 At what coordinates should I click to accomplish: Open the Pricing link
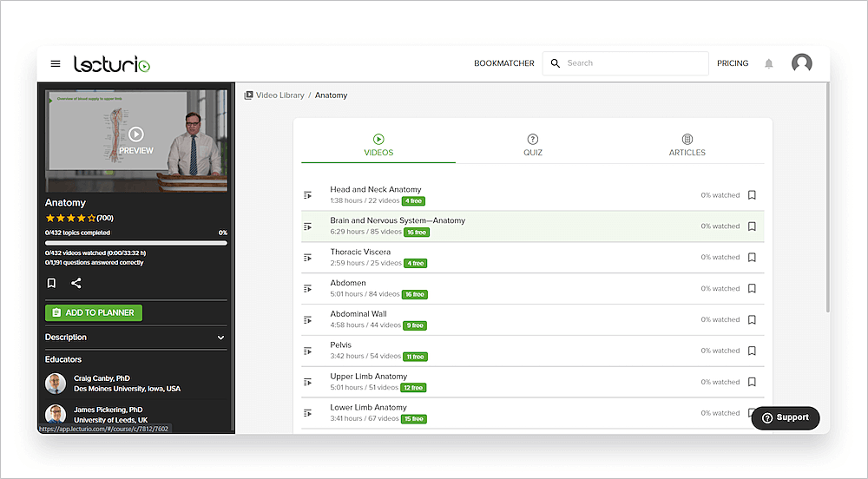coord(733,63)
